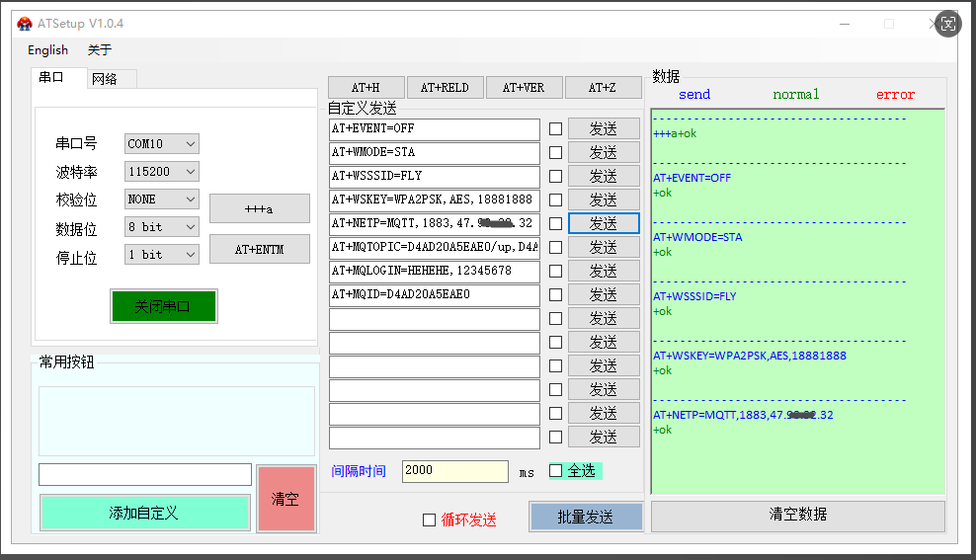
Task: Enable the checkbox next to AT+WSSSID=FLY
Action: [555, 176]
